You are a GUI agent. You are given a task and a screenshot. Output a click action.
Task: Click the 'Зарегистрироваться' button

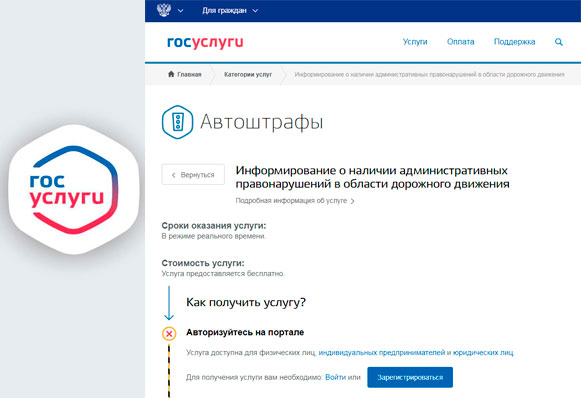coord(410,377)
